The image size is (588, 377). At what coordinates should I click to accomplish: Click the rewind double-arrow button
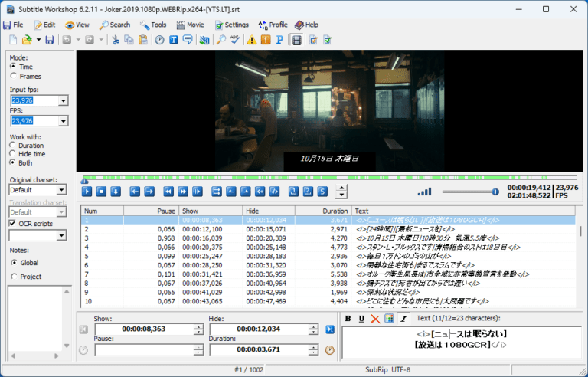[x=168, y=192]
